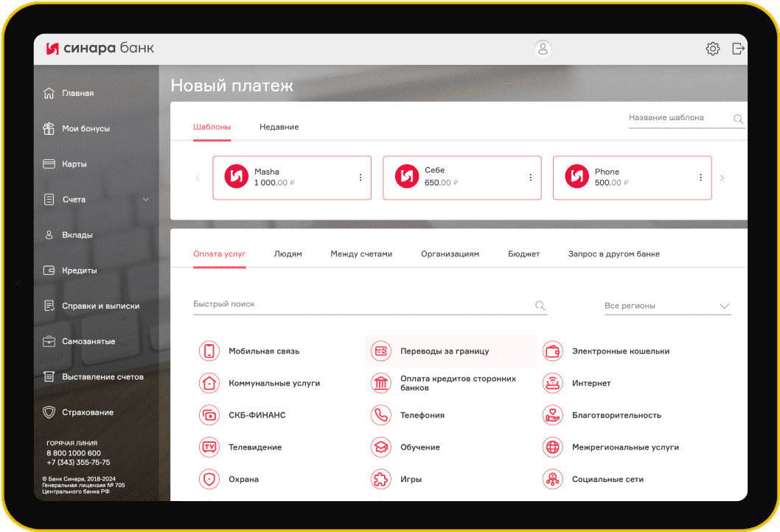Open the Игры puzzle piece icon
The height and width of the screenshot is (532, 780).
[x=380, y=479]
